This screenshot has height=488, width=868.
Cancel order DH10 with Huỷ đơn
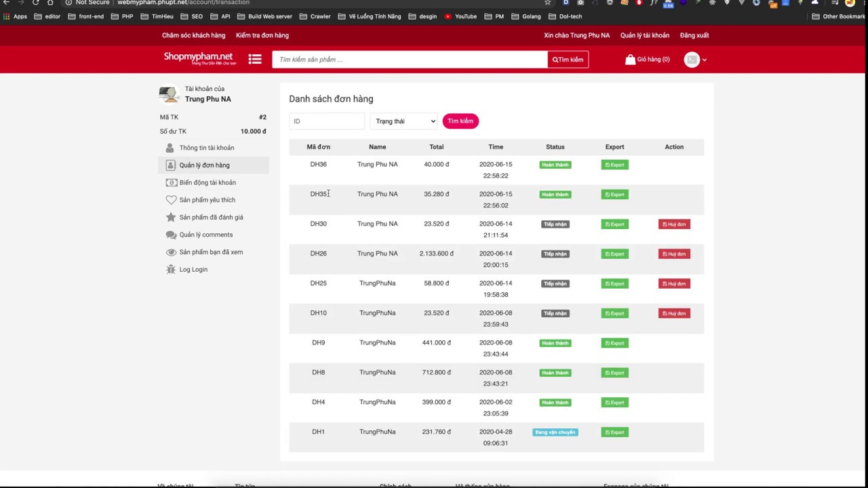tap(674, 313)
